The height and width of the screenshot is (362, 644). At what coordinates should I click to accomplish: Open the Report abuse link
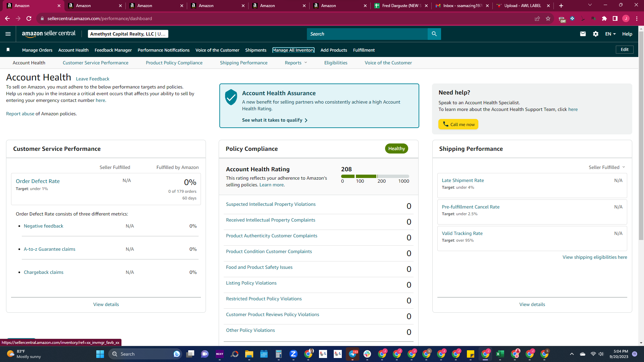click(20, 114)
